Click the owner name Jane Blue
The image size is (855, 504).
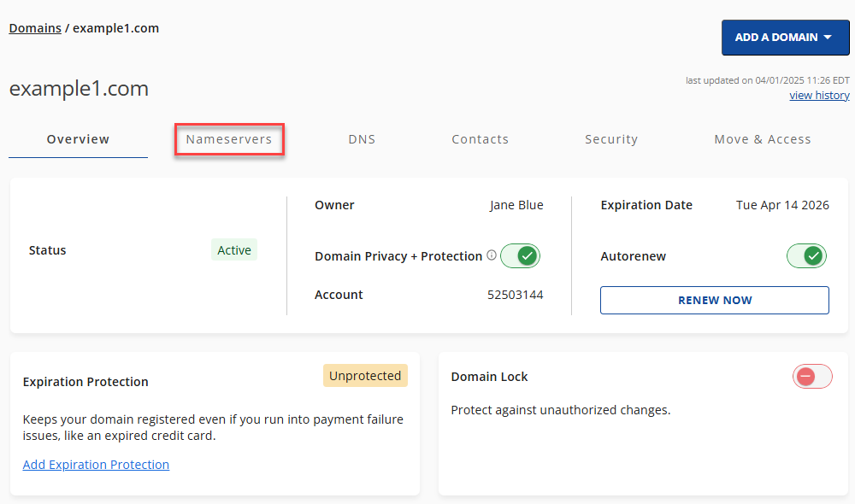click(x=516, y=205)
